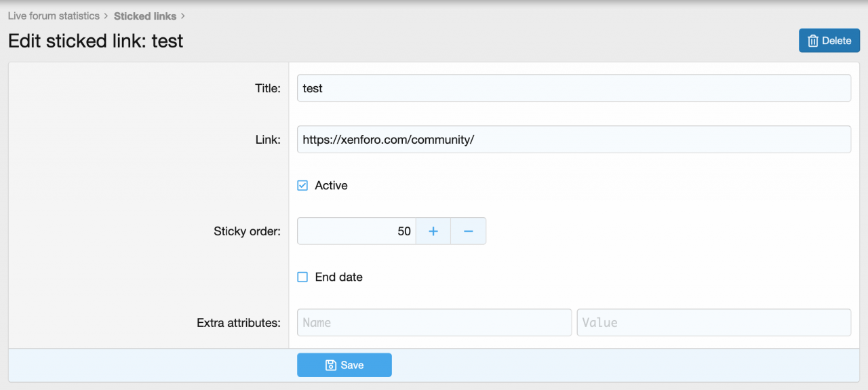Click chevron after Sticked links breadcrumb
The image size is (868, 390).
183,16
